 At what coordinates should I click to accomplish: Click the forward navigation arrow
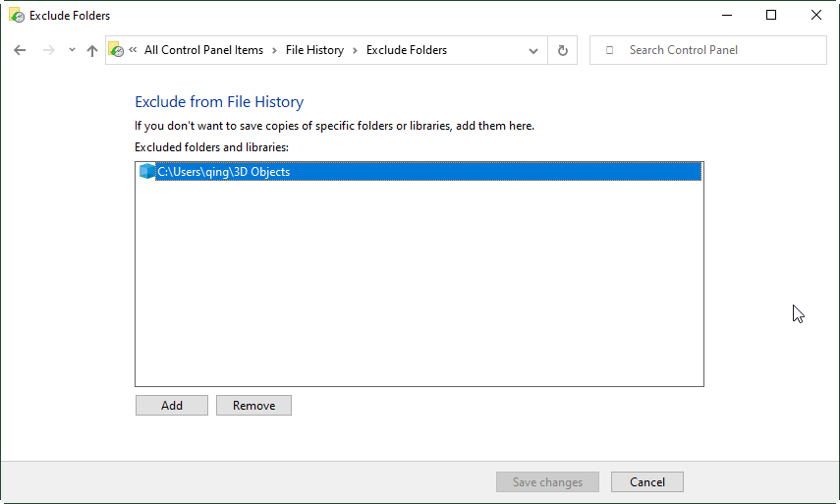[48, 50]
